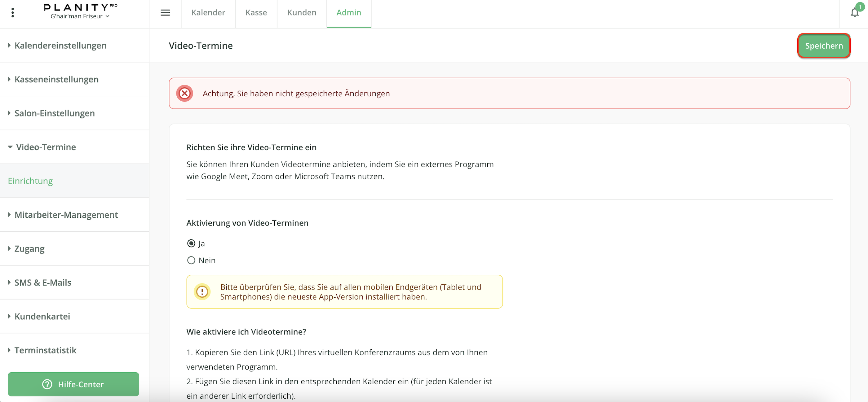This screenshot has height=402, width=868.
Task: Expand the Terminstatistik section
Action: pos(45,350)
